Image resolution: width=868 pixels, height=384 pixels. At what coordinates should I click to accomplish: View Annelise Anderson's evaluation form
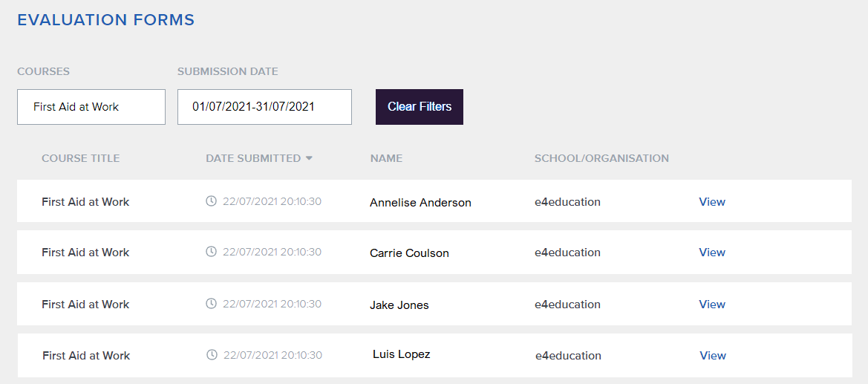(711, 202)
